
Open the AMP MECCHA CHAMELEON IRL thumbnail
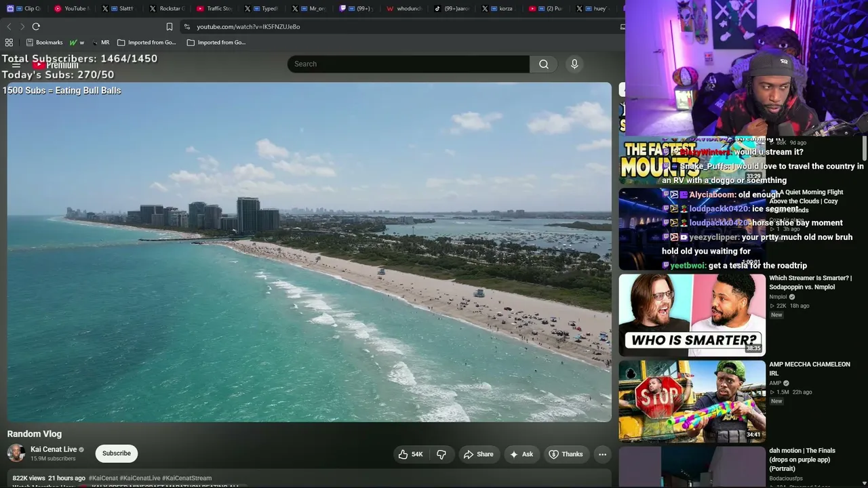[x=692, y=401]
